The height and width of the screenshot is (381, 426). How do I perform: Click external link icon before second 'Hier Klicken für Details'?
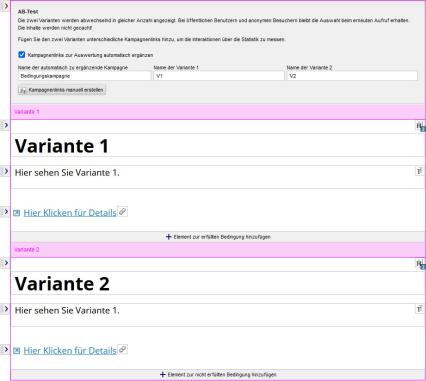(x=17, y=351)
